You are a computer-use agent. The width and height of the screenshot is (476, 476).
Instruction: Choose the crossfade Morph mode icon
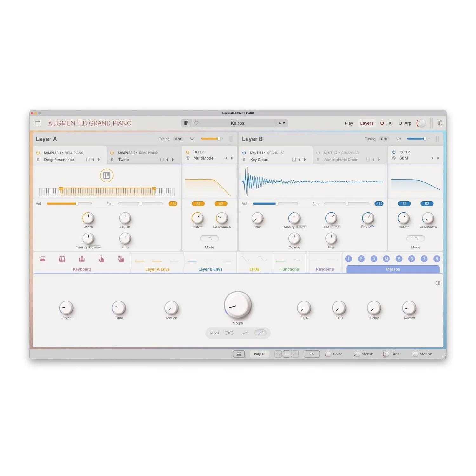229,333
